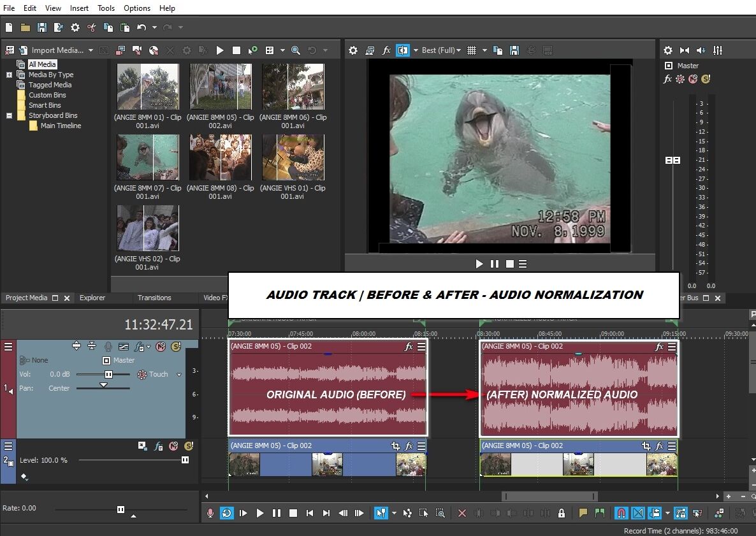Click the Import Media button

[51, 50]
